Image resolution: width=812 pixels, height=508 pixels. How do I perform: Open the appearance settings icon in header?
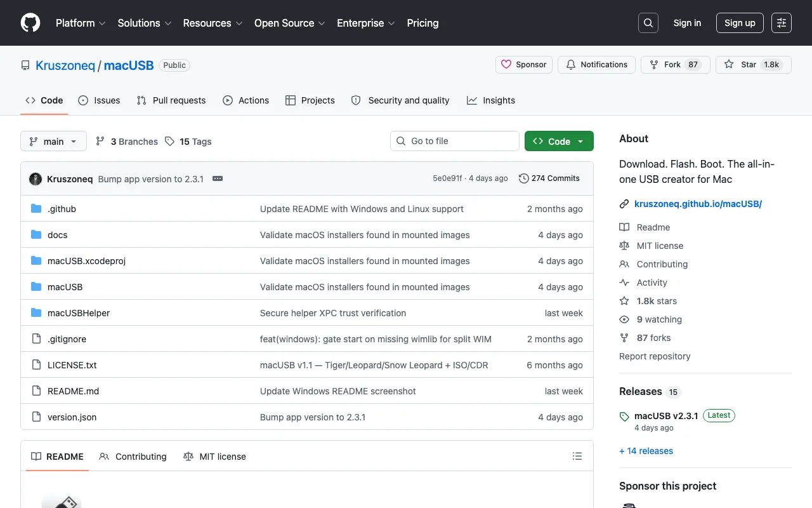[x=782, y=23]
